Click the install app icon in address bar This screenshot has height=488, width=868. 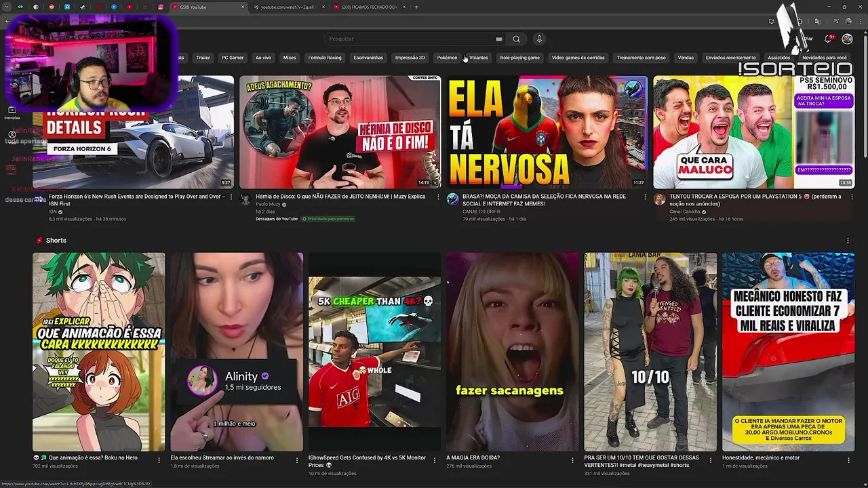(x=772, y=21)
